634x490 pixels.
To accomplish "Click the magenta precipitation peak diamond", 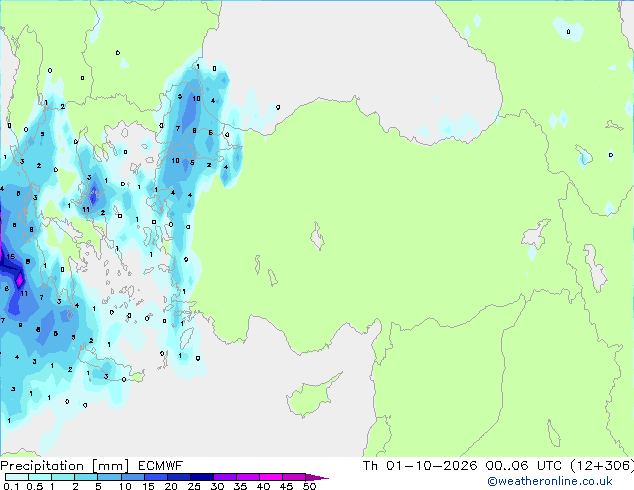I will pyautogui.click(x=19, y=279).
